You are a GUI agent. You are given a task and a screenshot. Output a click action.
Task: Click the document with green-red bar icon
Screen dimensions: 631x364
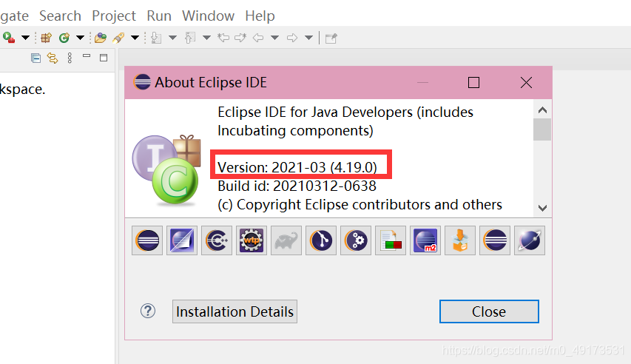point(391,240)
